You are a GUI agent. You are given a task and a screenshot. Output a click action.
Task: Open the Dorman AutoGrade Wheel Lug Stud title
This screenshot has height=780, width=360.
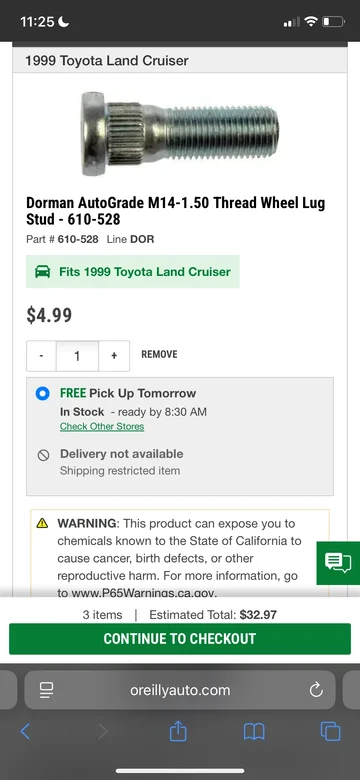(x=176, y=210)
